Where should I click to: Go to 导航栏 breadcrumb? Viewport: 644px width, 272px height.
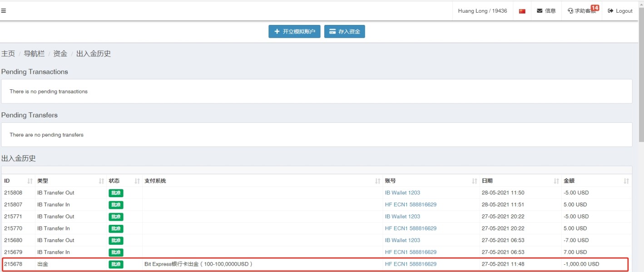34,53
